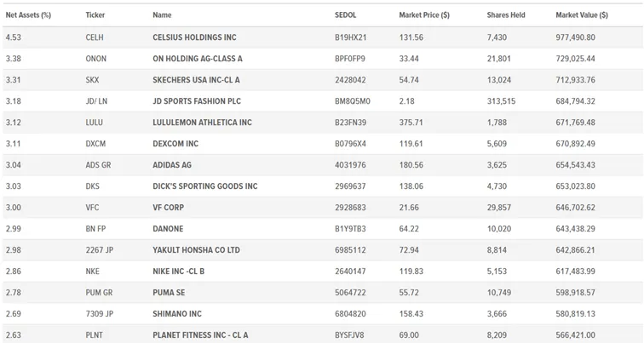The image size is (644, 343).
Task: Click the 7309 JP ticker cell
Action: pos(100,314)
